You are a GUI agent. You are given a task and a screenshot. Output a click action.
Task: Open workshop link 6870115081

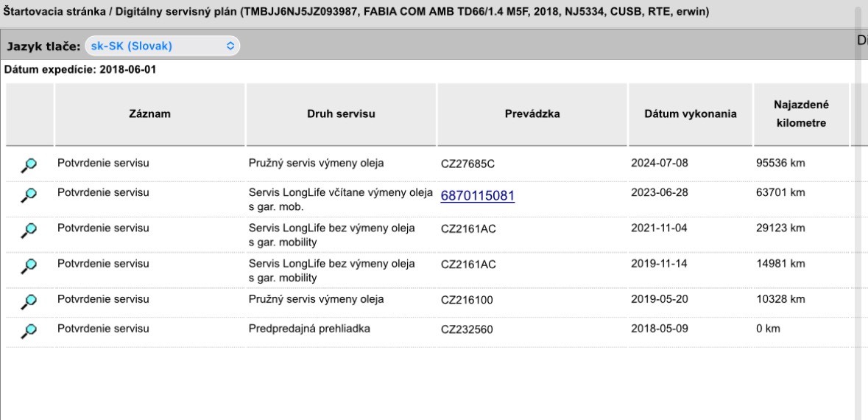(x=478, y=195)
